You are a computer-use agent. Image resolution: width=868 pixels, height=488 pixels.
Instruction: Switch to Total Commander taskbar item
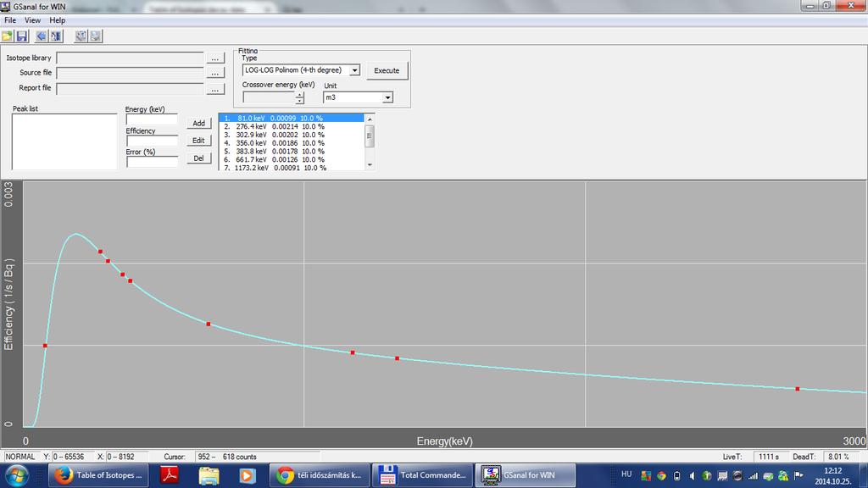(422, 475)
